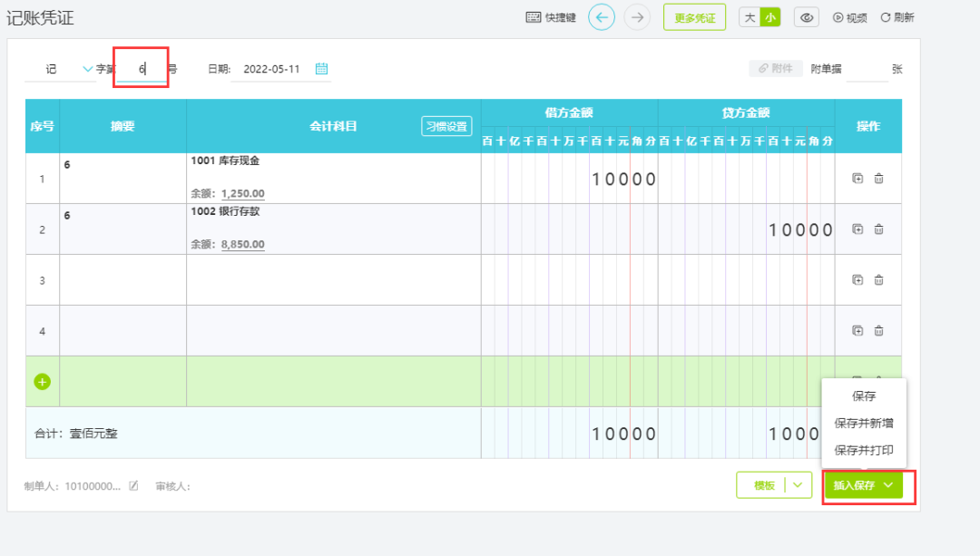Open the keyboard shortcuts (快捷键) icon
The width and height of the screenshot is (980, 556).
coord(534,17)
